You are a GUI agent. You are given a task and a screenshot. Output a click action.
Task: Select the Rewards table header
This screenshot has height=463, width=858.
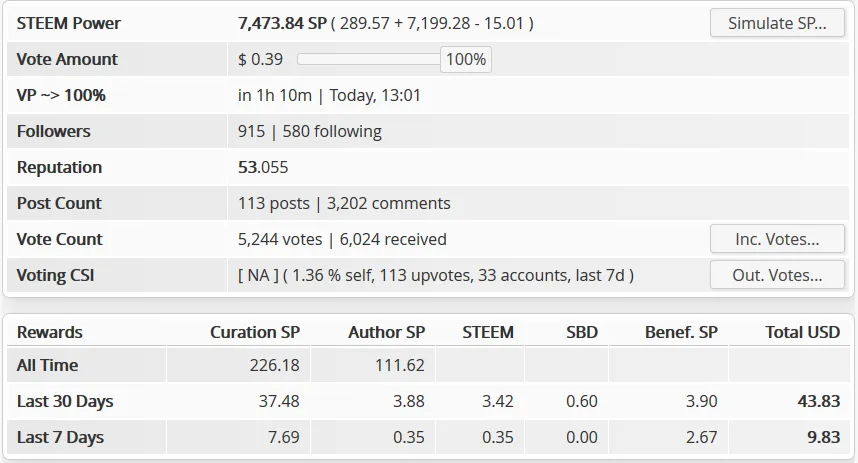pyautogui.click(x=50, y=332)
